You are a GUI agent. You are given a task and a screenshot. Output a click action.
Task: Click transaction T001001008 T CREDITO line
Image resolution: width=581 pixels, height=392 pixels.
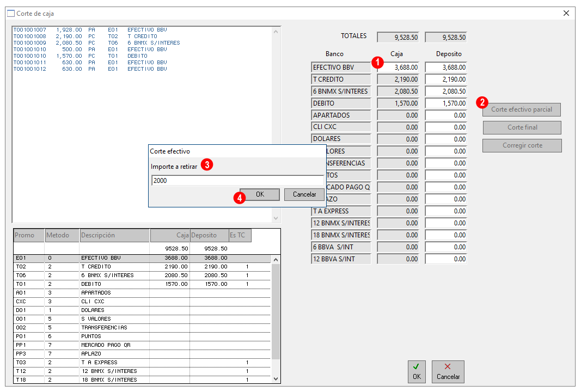click(85, 36)
